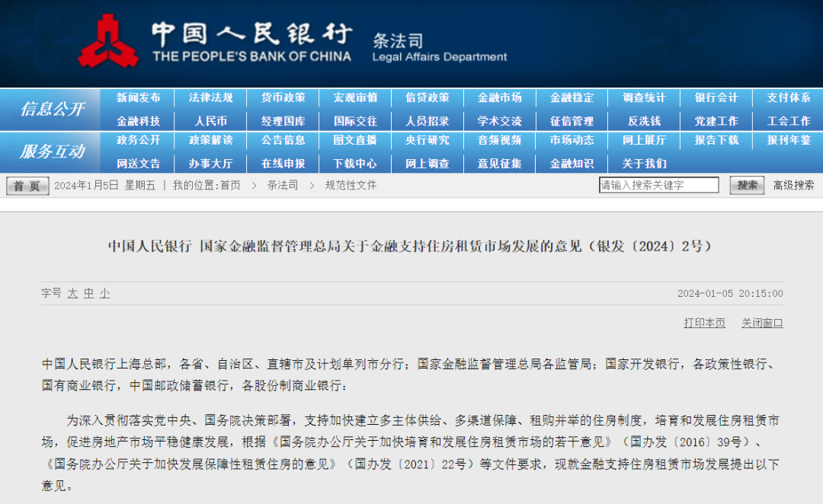Viewport: 823px width, 504px height.
Task: Click the 首页 home button
Action: click(26, 185)
